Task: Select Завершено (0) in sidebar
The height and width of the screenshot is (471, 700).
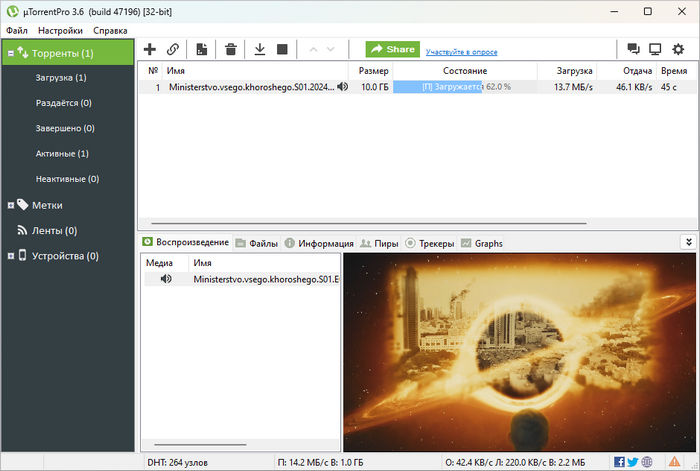Action: [x=65, y=129]
